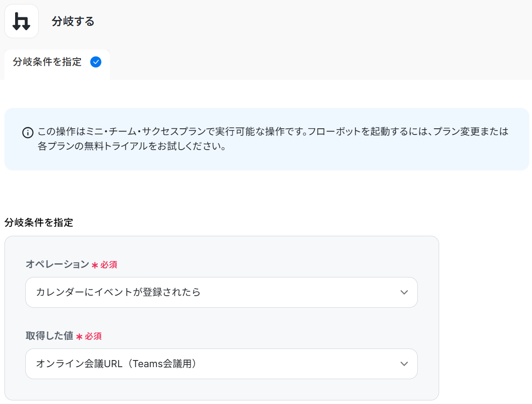Click the 分岐する header title
The height and width of the screenshot is (404, 532).
point(73,21)
